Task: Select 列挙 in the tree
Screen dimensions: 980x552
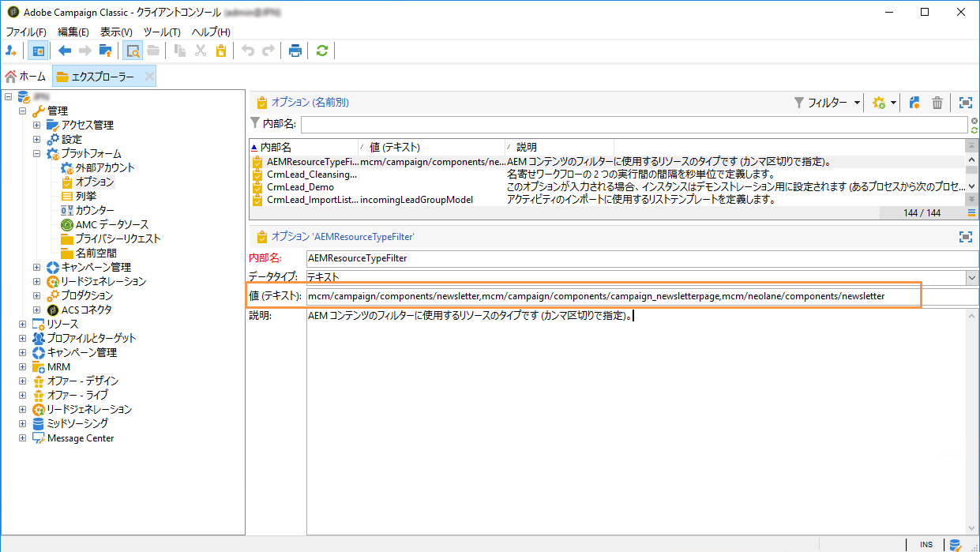Action: tap(85, 196)
